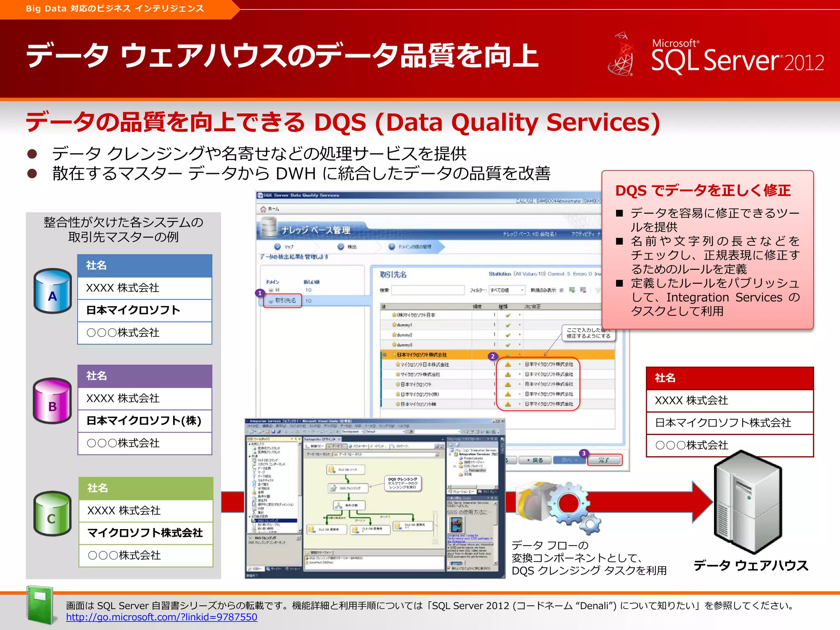This screenshot has height=630, width=840.
Task: Click the OLE DB source node icon
Action: [331, 469]
